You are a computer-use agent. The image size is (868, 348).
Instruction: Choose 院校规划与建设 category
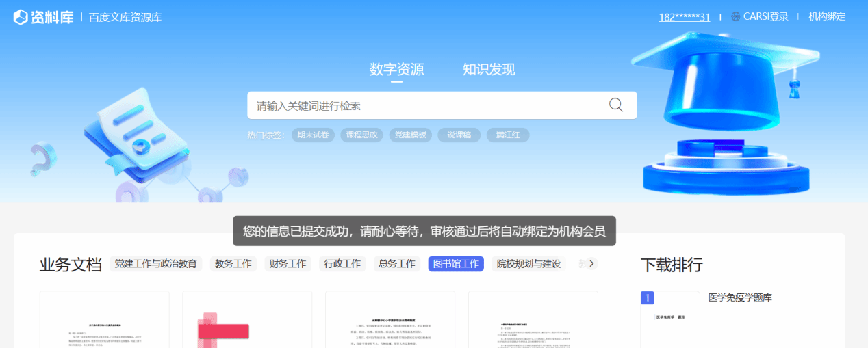tap(528, 264)
